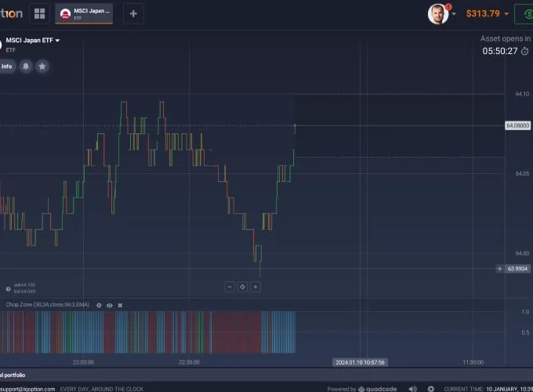This screenshot has width=533, height=392.
Task: Click the ask/bid info icon
Action: [8, 289]
